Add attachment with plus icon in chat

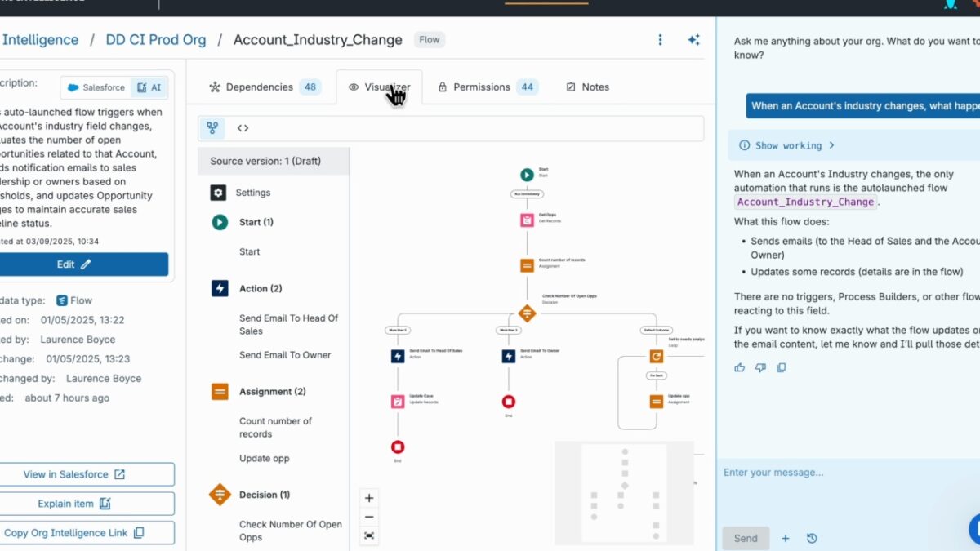[x=786, y=538]
